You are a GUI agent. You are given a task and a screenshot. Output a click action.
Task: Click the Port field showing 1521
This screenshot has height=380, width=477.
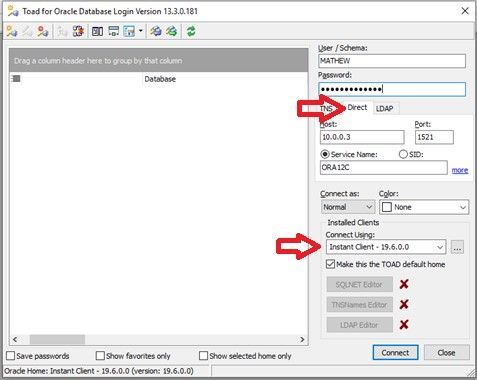pyautogui.click(x=434, y=137)
